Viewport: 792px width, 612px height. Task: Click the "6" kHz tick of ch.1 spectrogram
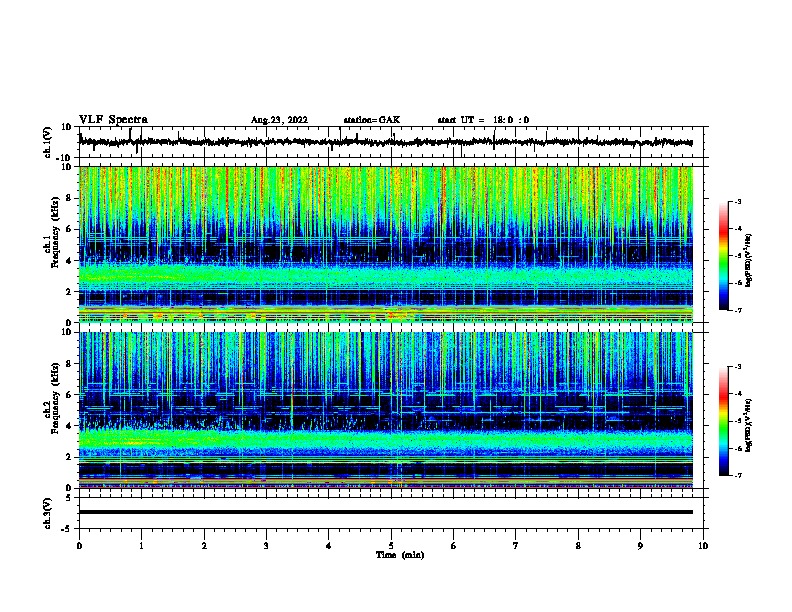[x=69, y=229]
